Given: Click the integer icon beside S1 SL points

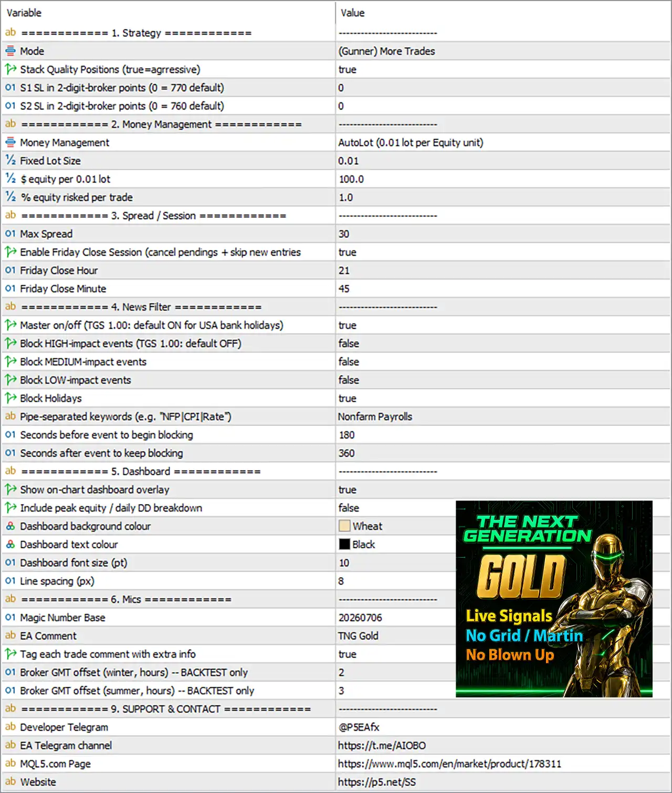Looking at the screenshot, I should pos(10,88).
